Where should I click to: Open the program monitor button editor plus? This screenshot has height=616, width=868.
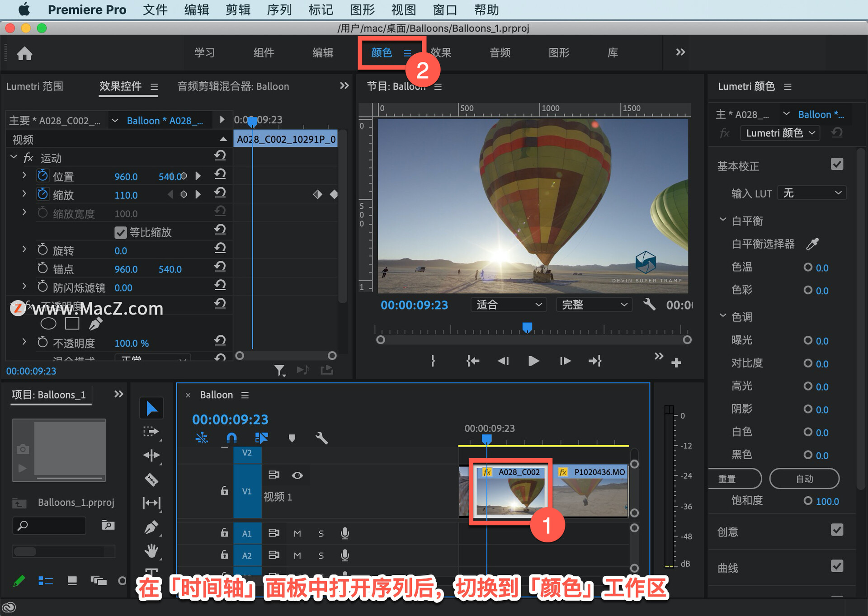(x=676, y=362)
